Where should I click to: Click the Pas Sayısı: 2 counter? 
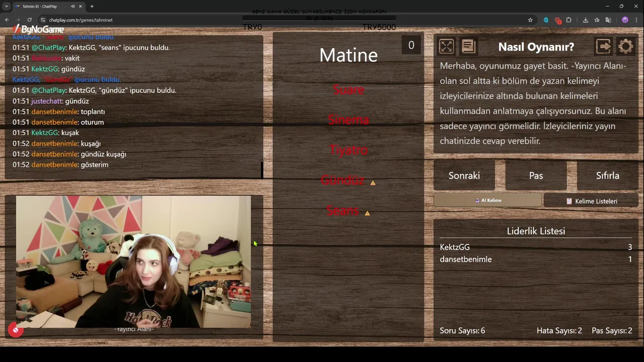point(612,331)
